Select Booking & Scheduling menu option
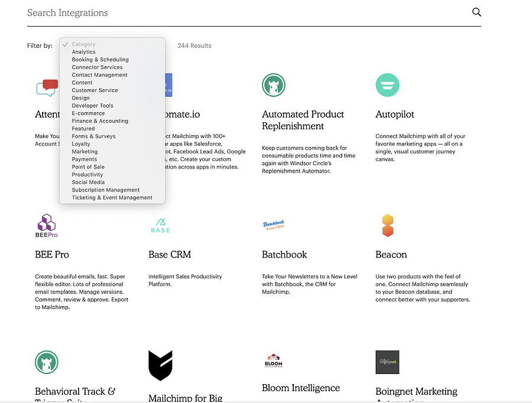This screenshot has width=532, height=403. pos(100,60)
